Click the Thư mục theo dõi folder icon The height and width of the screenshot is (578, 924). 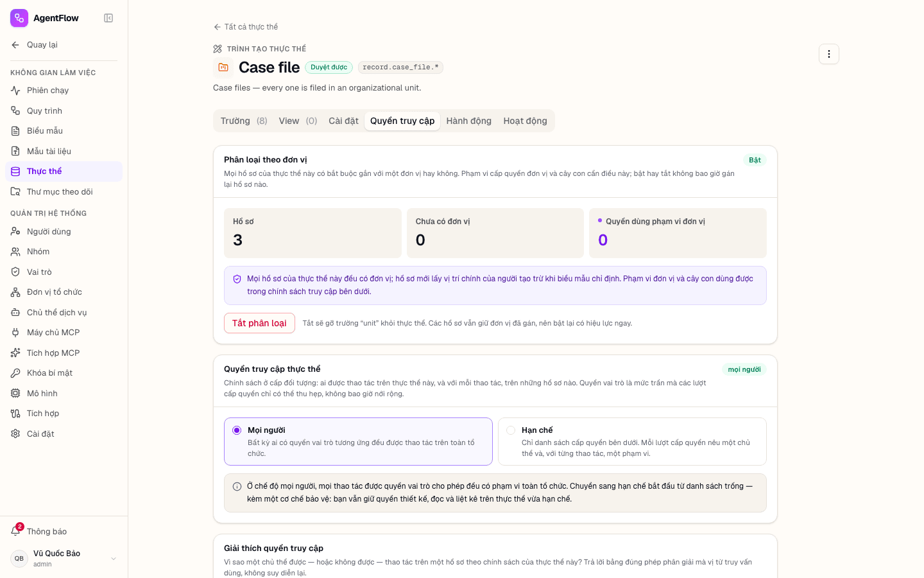15,191
